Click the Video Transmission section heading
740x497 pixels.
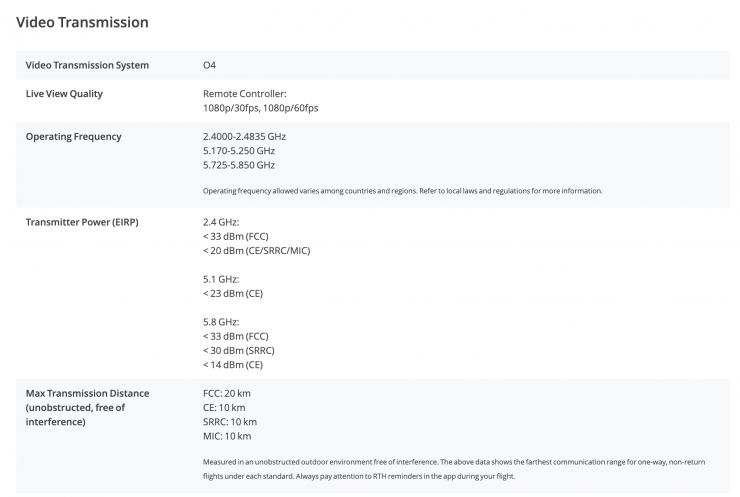pyautogui.click(x=83, y=22)
